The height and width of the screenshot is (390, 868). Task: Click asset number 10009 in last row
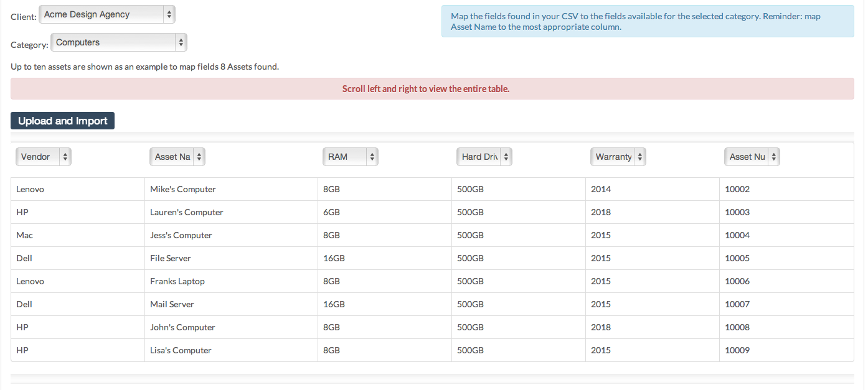[x=737, y=351]
